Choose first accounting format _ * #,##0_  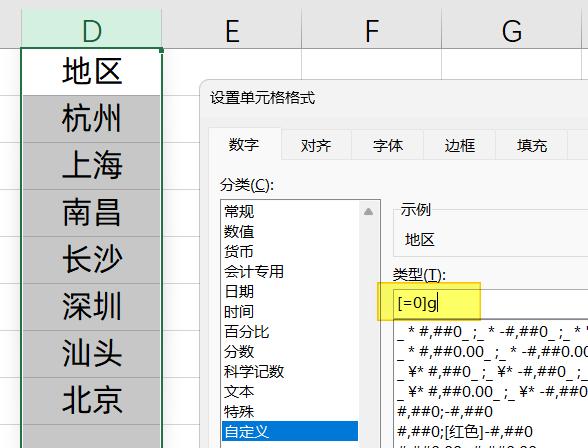click(492, 332)
